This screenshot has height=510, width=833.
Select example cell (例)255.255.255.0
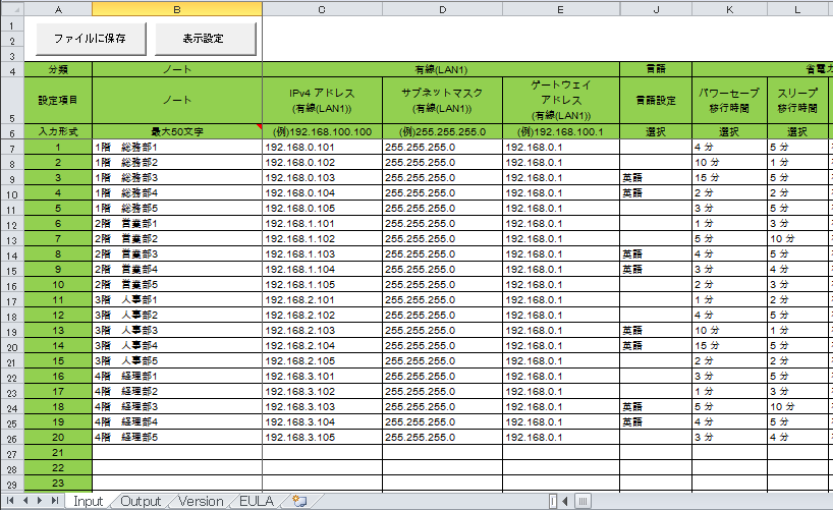(x=442, y=131)
